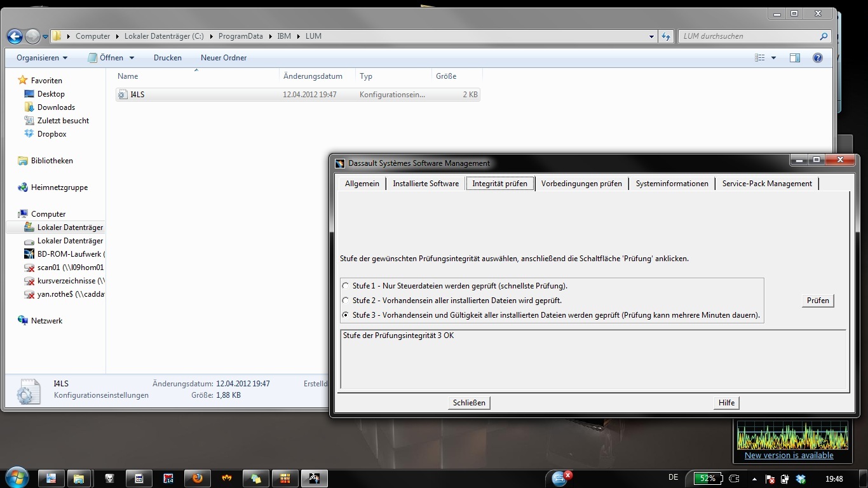Open the Dassault Systèmes taskbar icon
Image resolution: width=868 pixels, height=488 pixels.
pyautogui.click(x=313, y=478)
